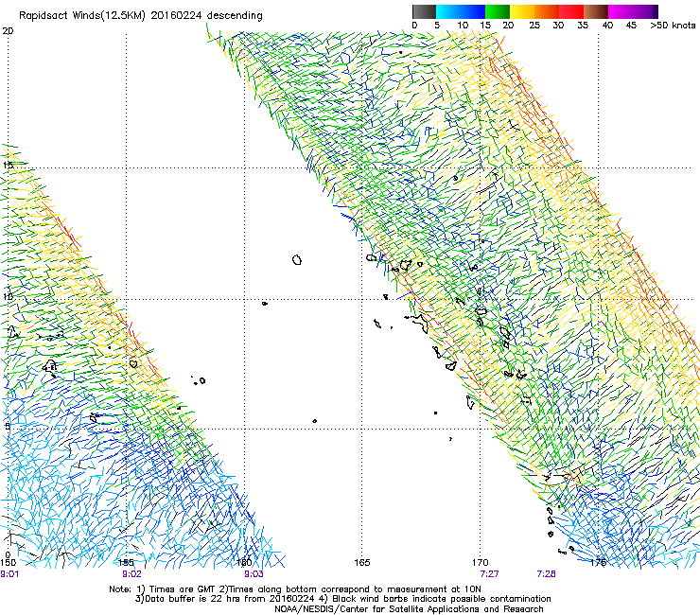Click the red 30-35 knots color segment

pos(571,11)
